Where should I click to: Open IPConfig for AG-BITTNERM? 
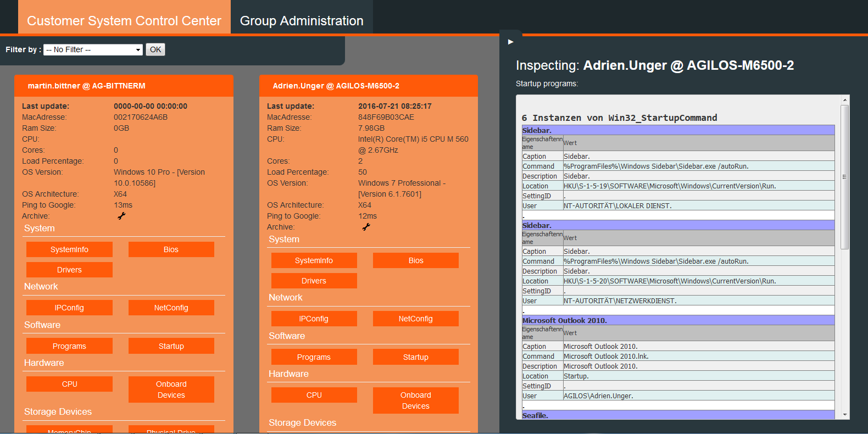(69, 308)
